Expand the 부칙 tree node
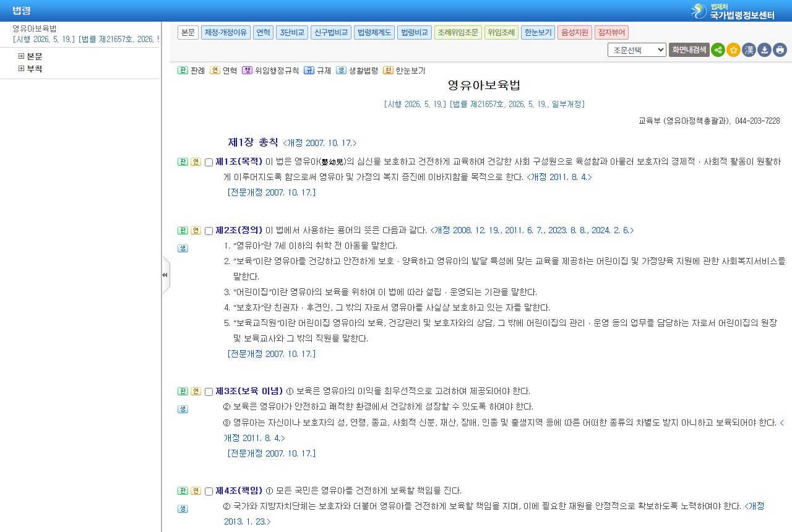 point(22,69)
